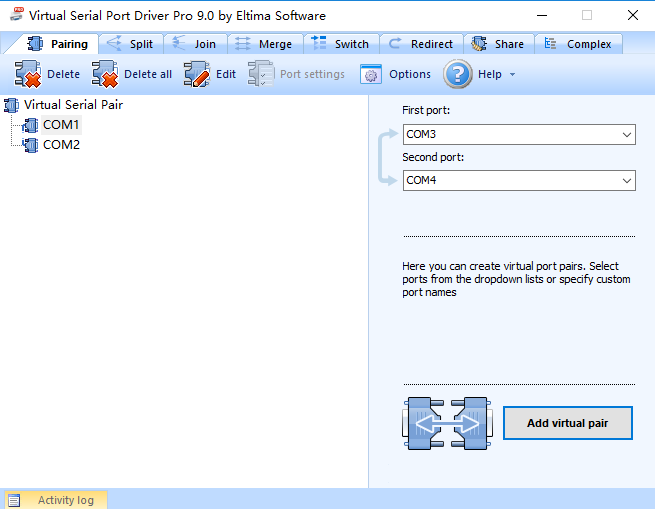Image resolution: width=655 pixels, height=509 pixels.
Task: Click the COM2 port icon in tree
Action: point(31,145)
